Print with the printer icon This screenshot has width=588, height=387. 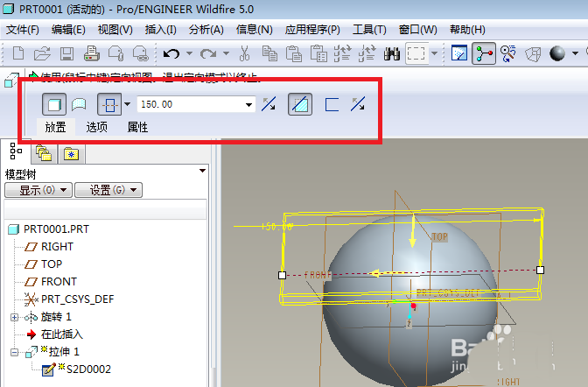(x=92, y=53)
